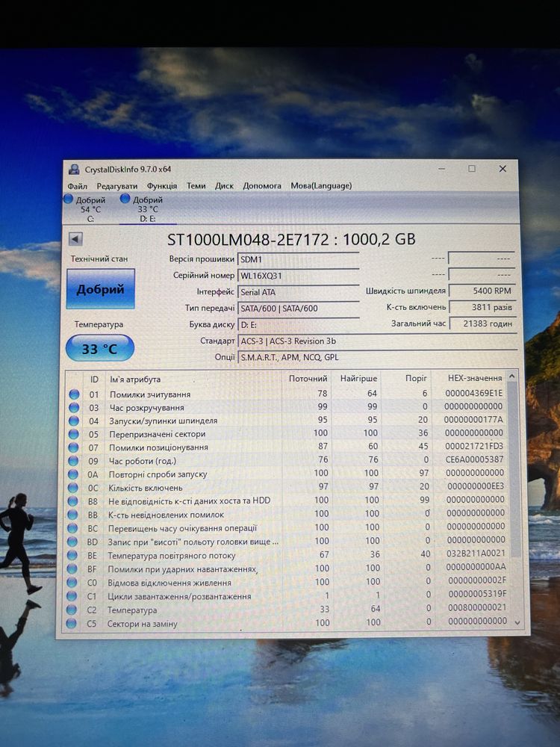Click the status dot for attribute 05
Viewport: 560px width, 747px height.
(73, 435)
